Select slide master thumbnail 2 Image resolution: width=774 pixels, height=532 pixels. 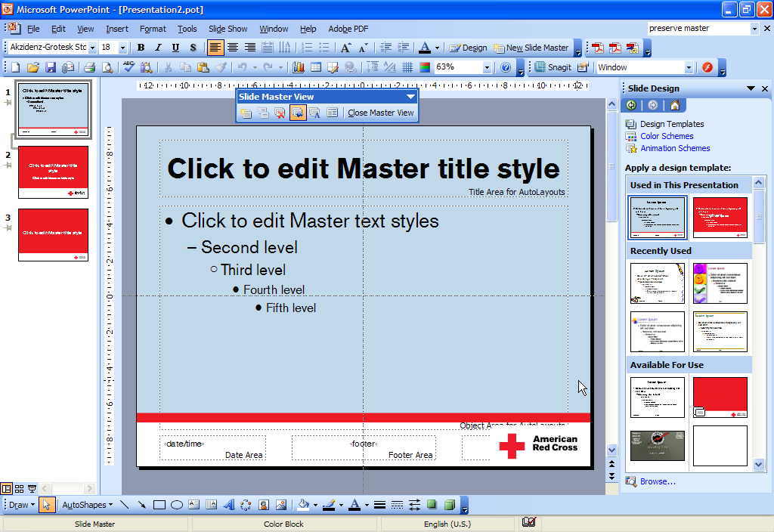click(54, 172)
